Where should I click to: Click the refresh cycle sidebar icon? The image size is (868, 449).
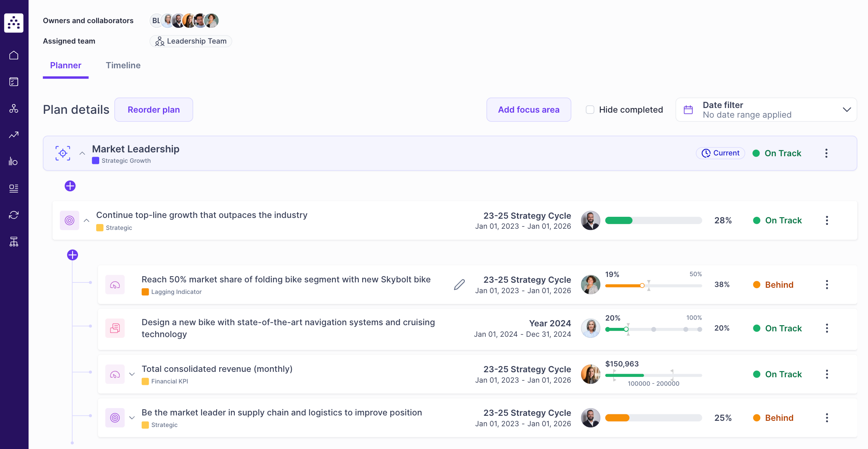[x=14, y=215]
